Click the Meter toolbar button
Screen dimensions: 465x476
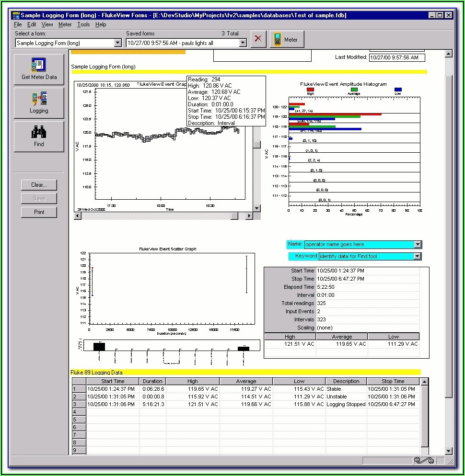click(287, 40)
